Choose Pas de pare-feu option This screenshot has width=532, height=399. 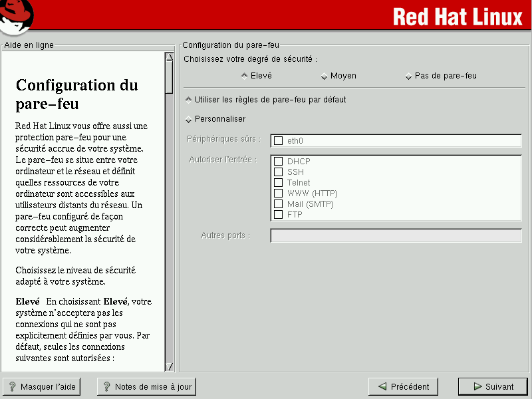[408, 76]
